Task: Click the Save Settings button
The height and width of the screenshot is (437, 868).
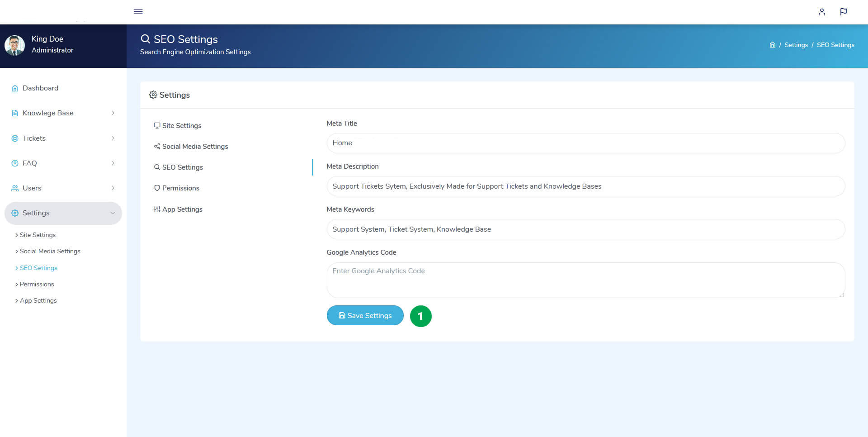Action: [x=365, y=315]
